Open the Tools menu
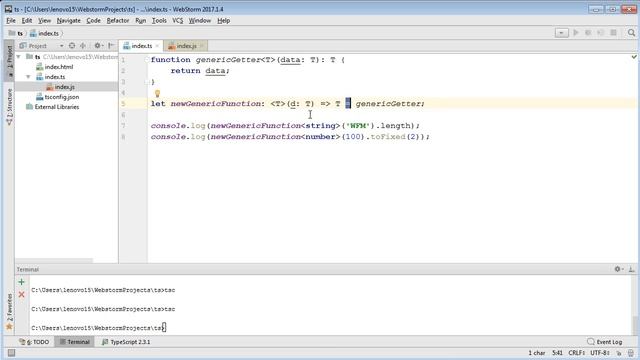 (159, 20)
